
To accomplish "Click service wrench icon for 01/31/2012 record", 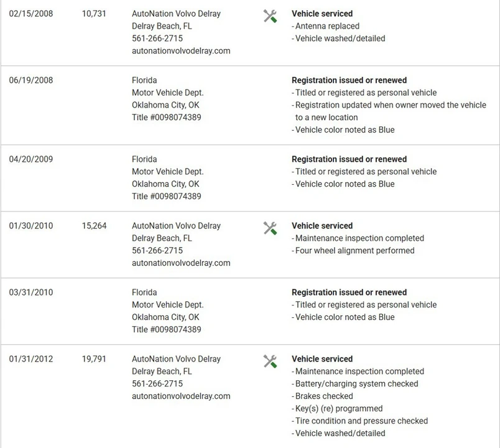I will coord(270,362).
